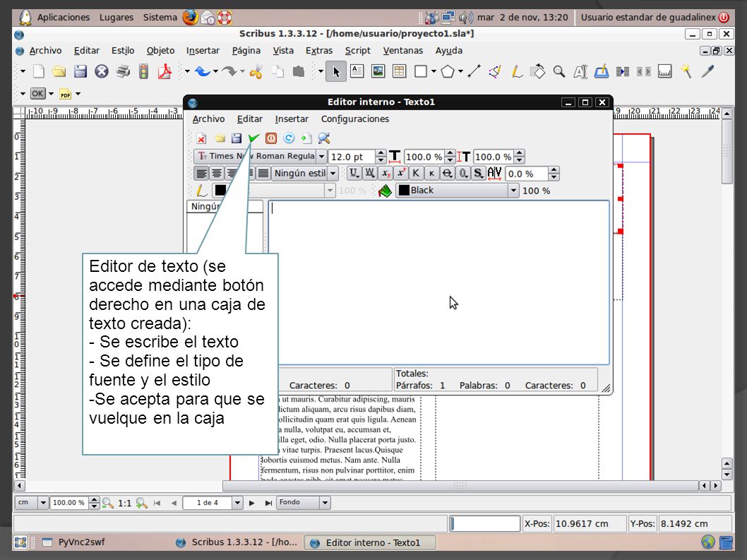Click the main window horizontal scrollbar
The width and height of the screenshot is (747, 560).
pos(460,486)
